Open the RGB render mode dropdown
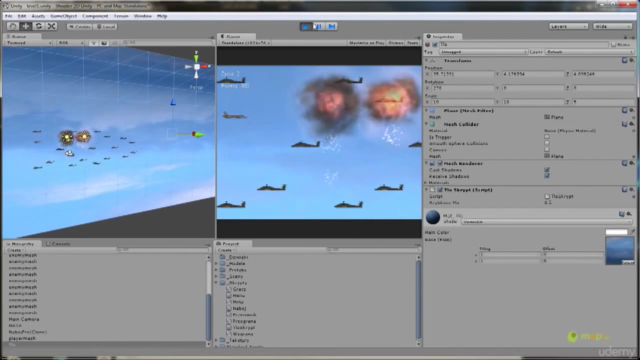This screenshot has width=640, height=360. pos(70,43)
